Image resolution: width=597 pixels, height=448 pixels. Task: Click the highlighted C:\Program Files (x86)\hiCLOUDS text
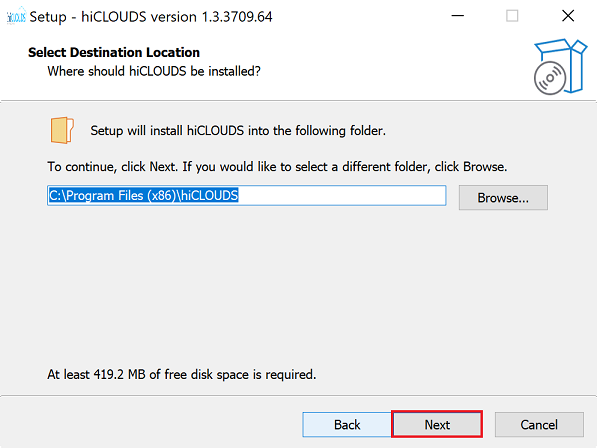coord(144,196)
